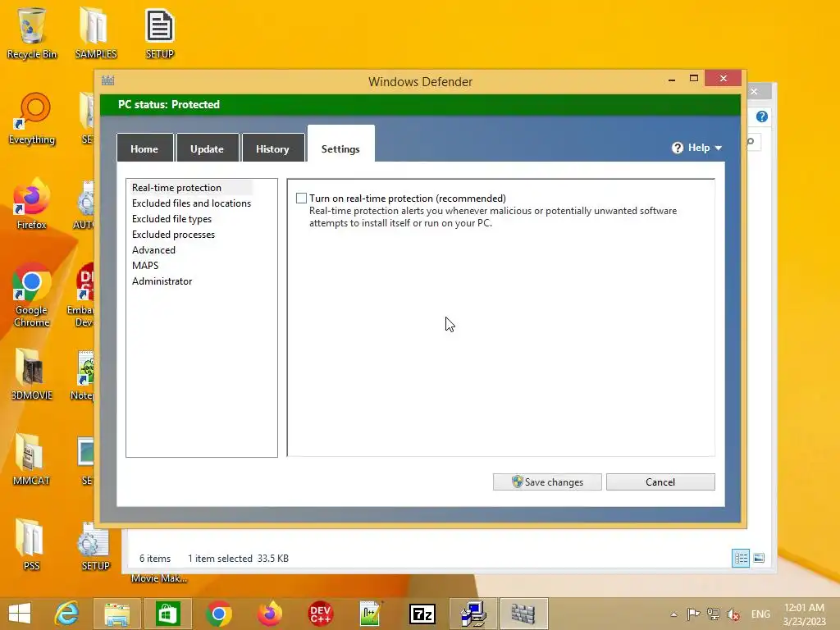Enable real-time protection checkbox
The height and width of the screenshot is (630, 840).
[302, 199]
